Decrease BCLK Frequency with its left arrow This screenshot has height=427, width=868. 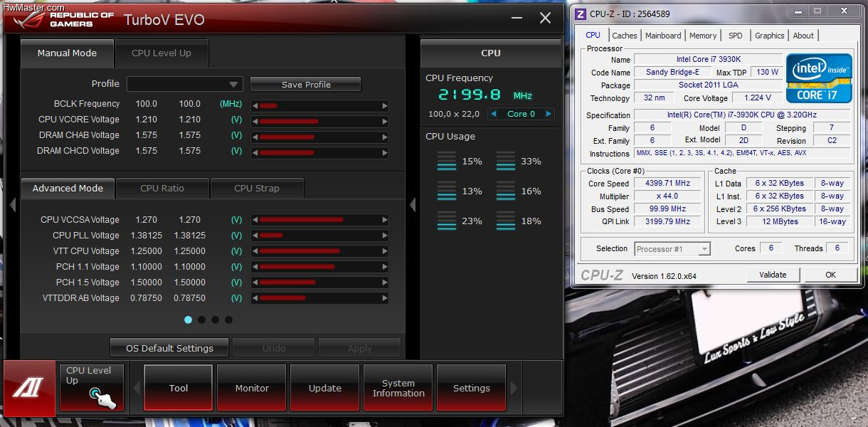(255, 106)
